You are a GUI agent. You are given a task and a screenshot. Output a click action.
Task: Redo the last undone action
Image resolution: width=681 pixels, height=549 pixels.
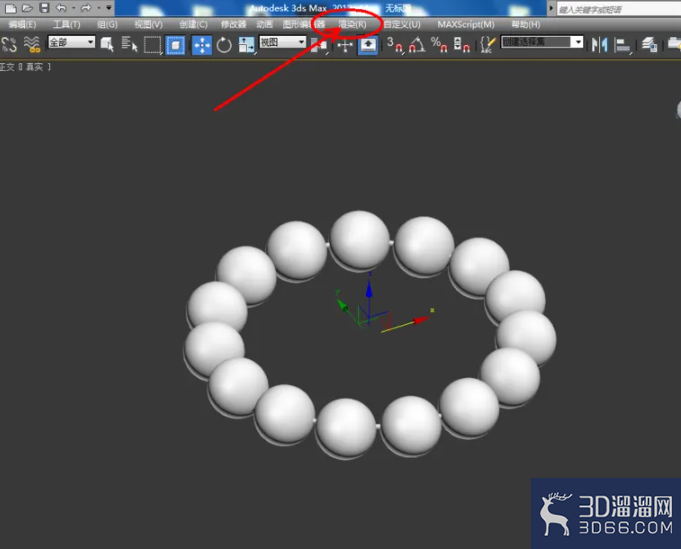click(x=86, y=8)
